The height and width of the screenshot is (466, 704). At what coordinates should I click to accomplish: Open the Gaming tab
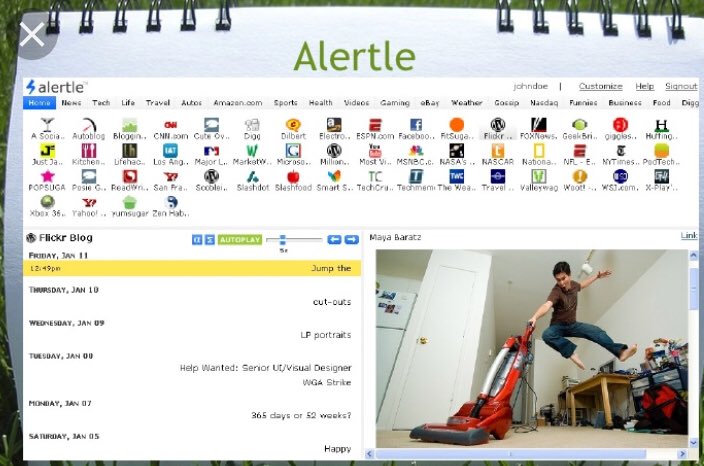tap(395, 103)
